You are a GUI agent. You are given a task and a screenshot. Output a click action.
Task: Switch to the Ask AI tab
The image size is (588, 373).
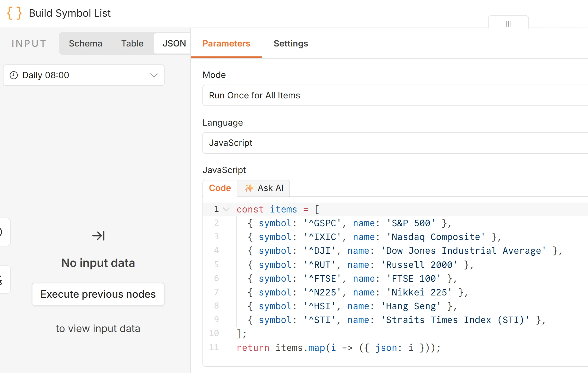(264, 188)
